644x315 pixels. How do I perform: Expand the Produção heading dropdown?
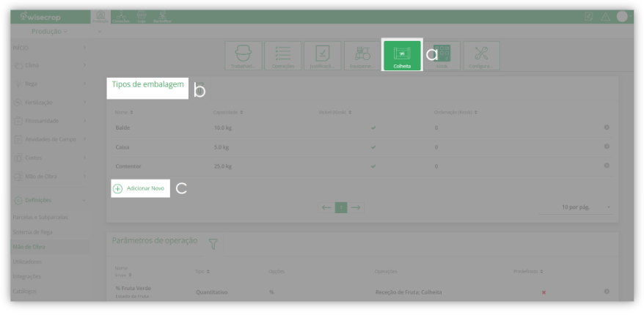coord(49,31)
